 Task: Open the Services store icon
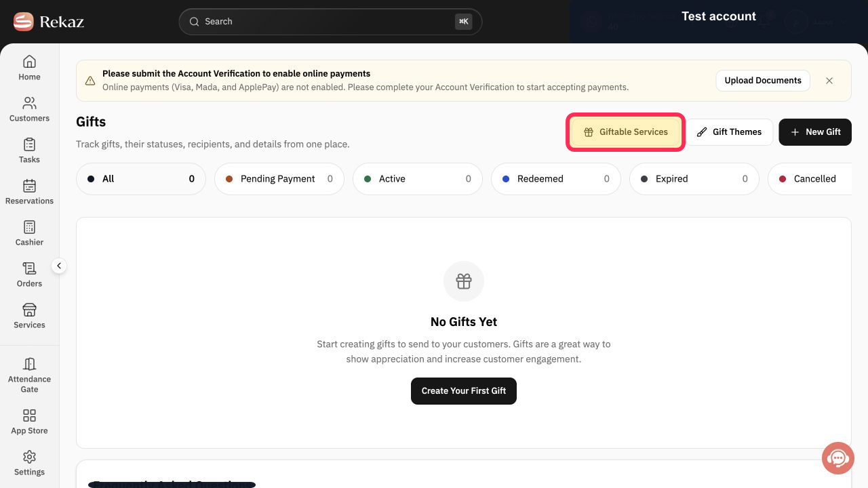(x=29, y=310)
